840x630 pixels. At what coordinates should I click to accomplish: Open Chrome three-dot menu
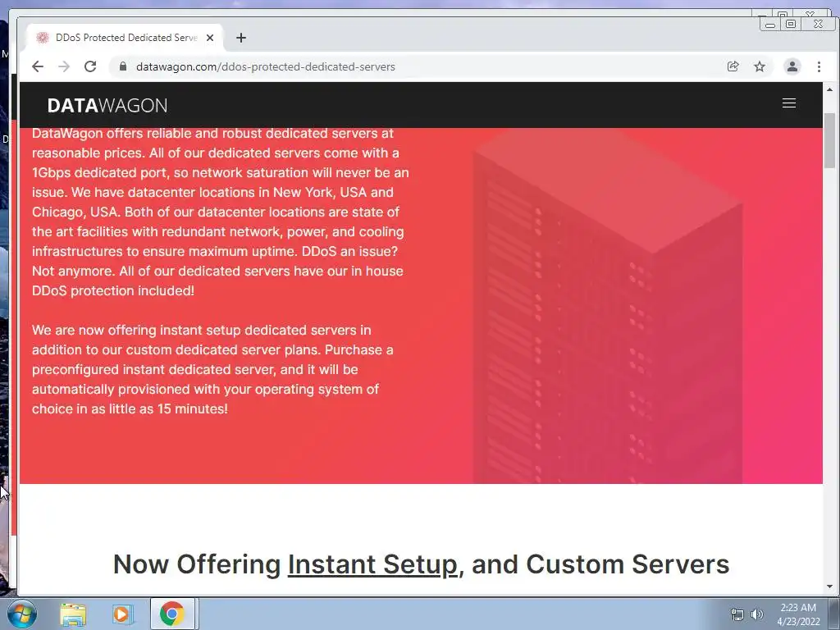[819, 66]
